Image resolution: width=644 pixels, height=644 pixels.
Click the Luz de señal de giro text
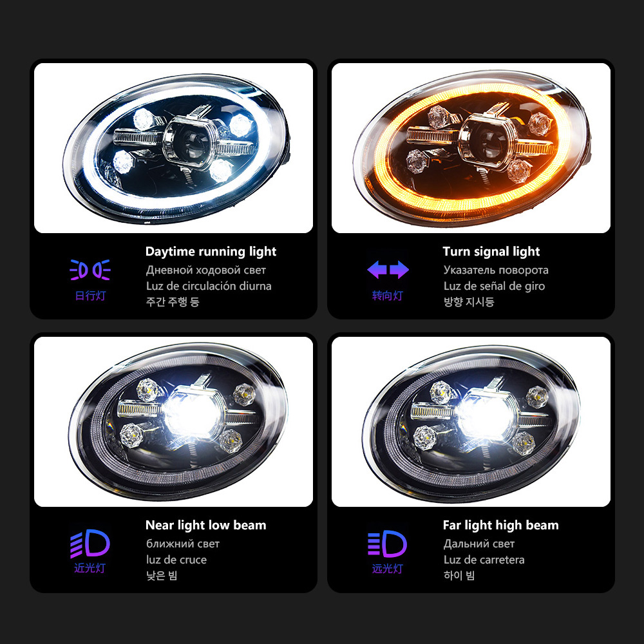click(494, 286)
